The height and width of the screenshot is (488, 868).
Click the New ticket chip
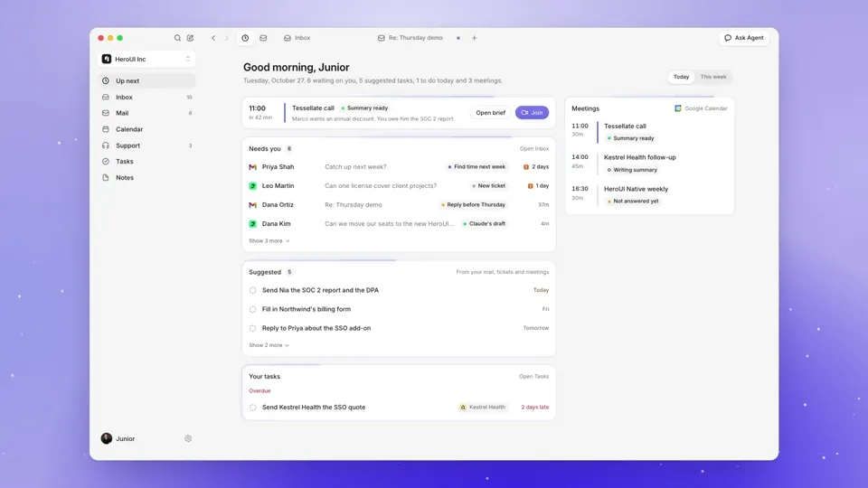489,186
